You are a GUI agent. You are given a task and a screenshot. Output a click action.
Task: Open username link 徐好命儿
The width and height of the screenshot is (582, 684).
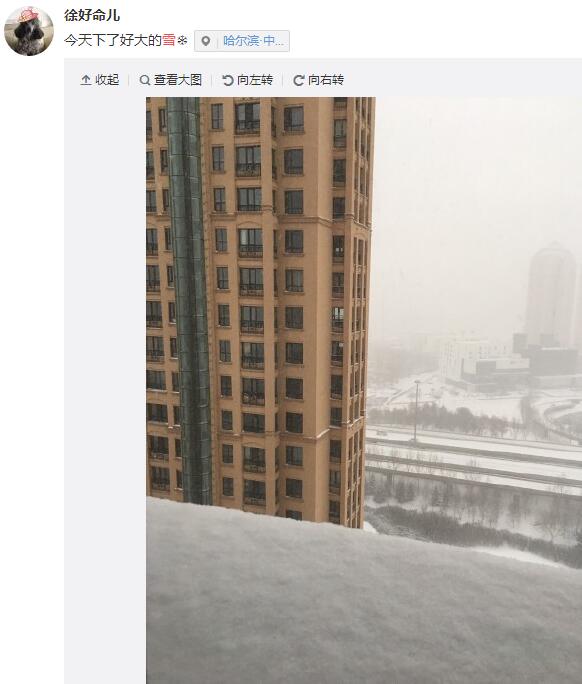[92, 15]
